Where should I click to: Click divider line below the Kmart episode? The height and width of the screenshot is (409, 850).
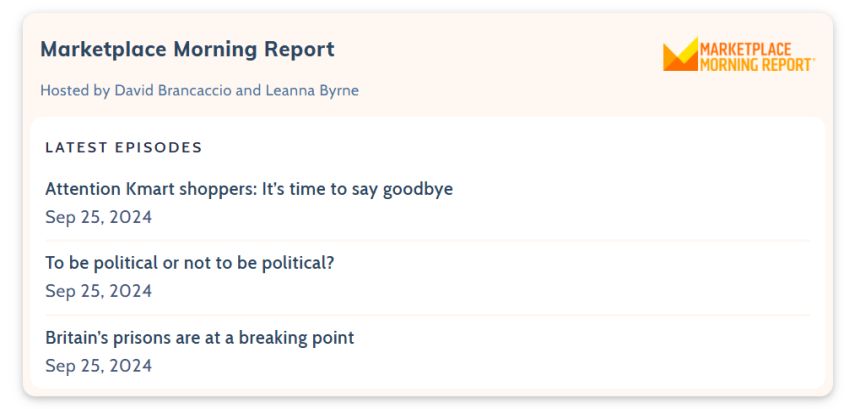coord(427,240)
